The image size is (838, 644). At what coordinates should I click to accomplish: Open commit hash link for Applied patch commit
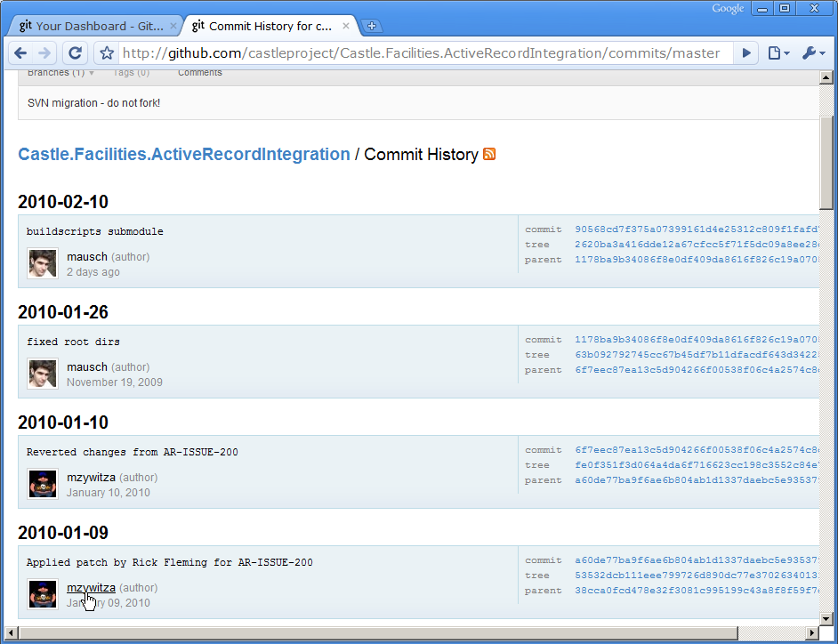click(697, 560)
